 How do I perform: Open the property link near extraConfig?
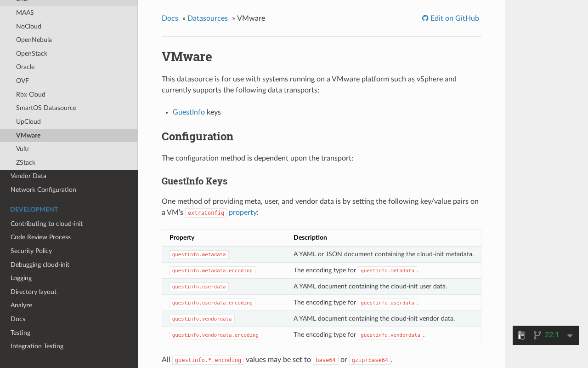(x=243, y=212)
